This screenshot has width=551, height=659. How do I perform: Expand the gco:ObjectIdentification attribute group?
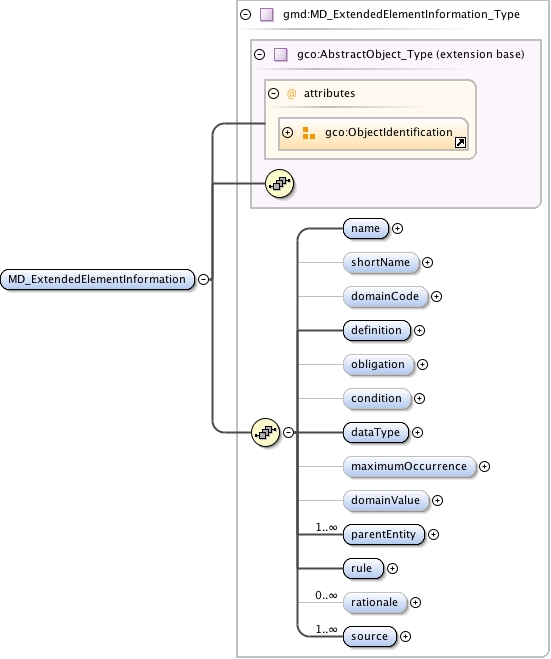click(287, 132)
